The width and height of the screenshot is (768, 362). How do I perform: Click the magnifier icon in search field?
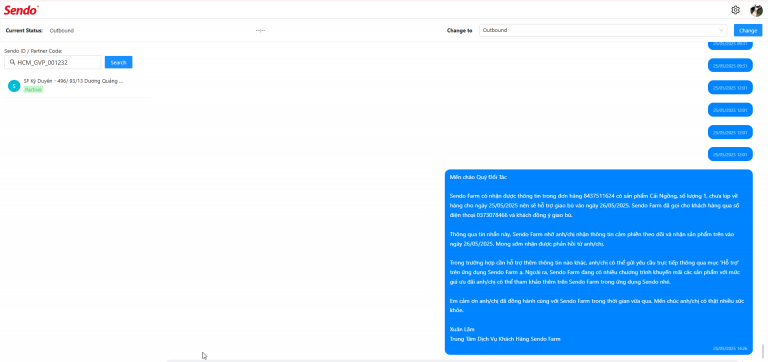pos(12,62)
